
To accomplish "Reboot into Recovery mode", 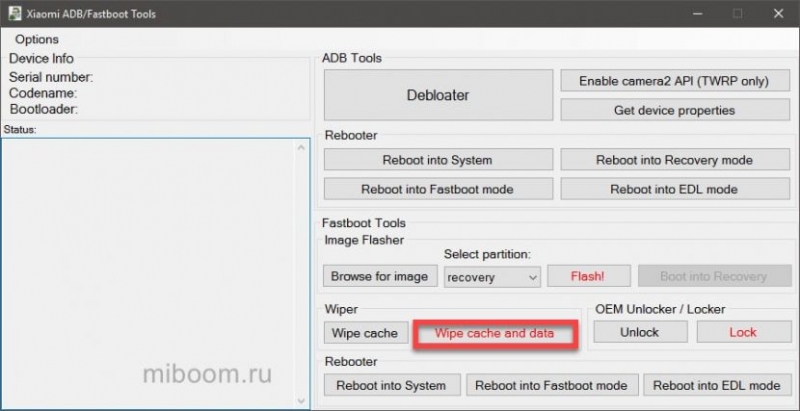I will coord(675,160).
